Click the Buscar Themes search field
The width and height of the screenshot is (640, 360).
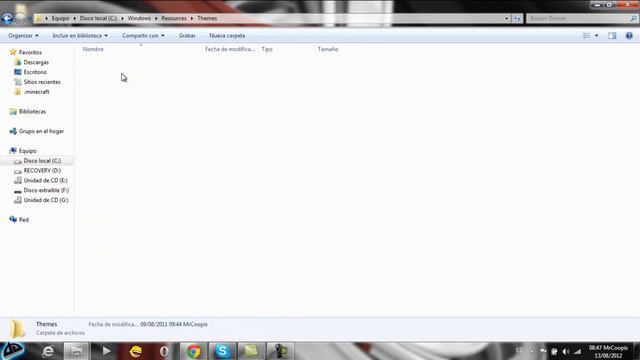578,18
